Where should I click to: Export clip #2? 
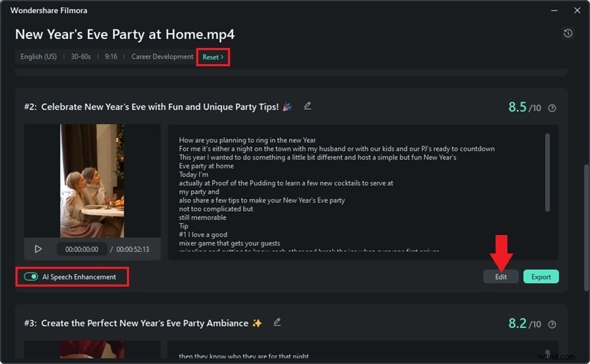(541, 277)
